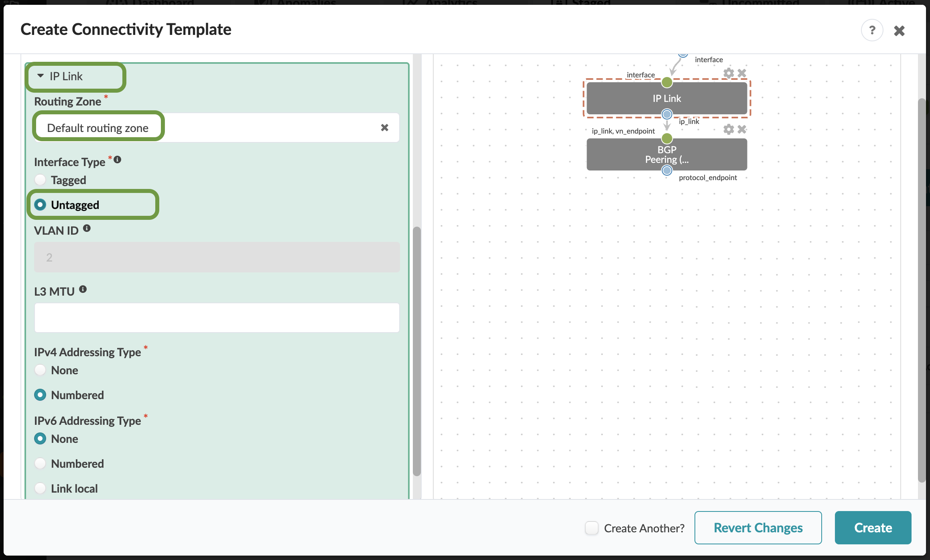Click the Create button
This screenshot has width=930, height=560.
tap(873, 528)
